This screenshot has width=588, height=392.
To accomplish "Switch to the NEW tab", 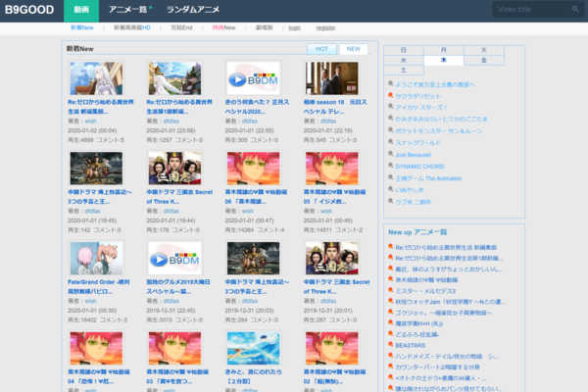I will pos(353,49).
